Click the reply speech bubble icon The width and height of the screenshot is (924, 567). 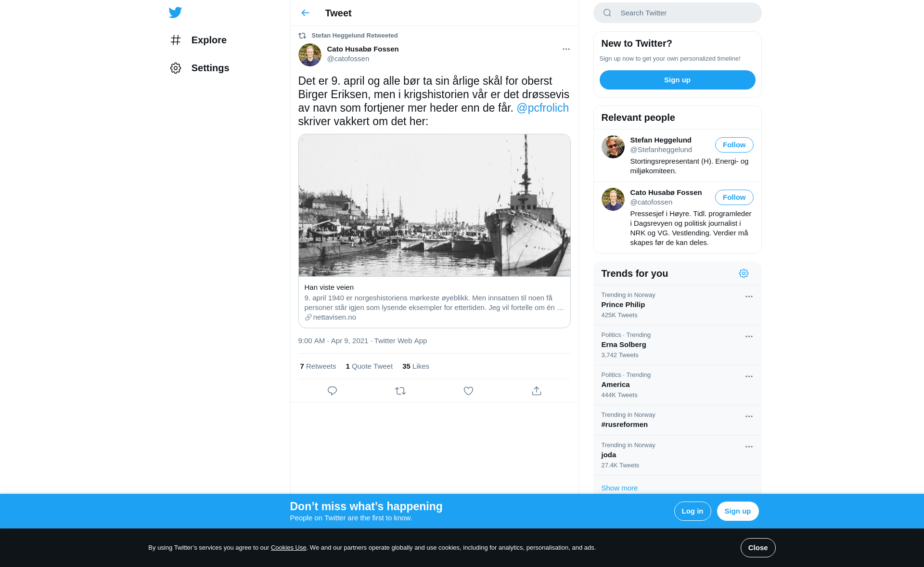click(332, 391)
